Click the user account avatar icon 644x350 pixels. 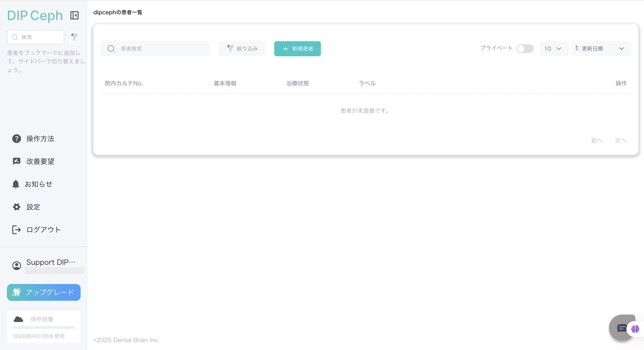16,265
